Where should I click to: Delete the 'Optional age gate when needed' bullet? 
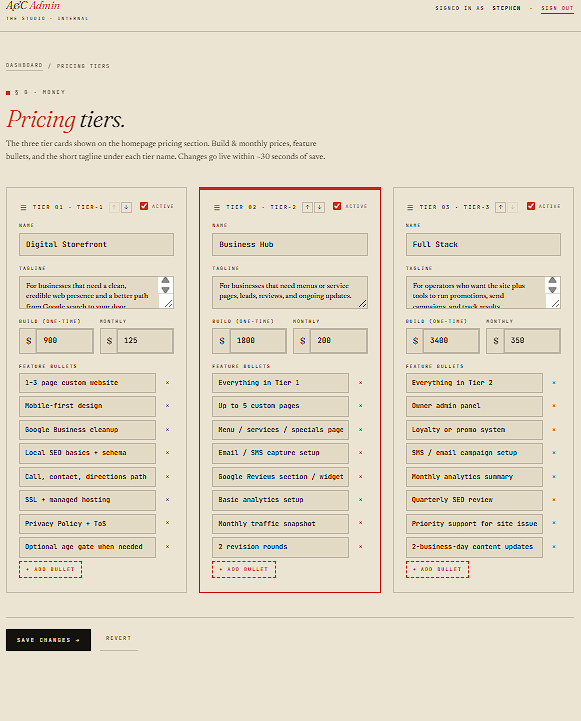(x=167, y=547)
